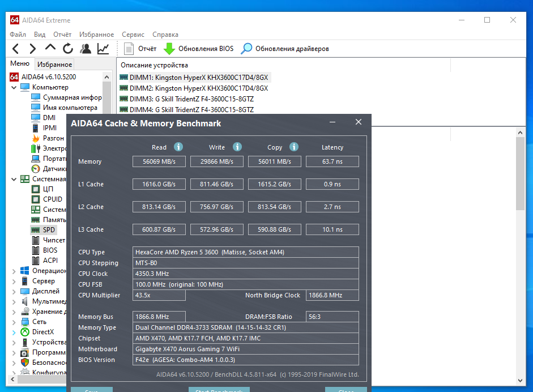Collapse the Компьютер tree branch
This screenshot has width=533, height=392.
point(14,87)
